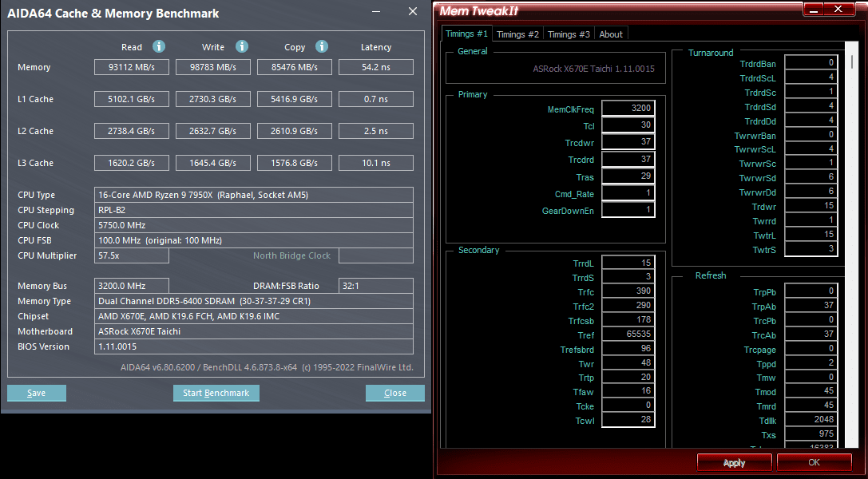Click Save in the AIDA64 benchmark
The image size is (868, 479).
pyautogui.click(x=37, y=393)
